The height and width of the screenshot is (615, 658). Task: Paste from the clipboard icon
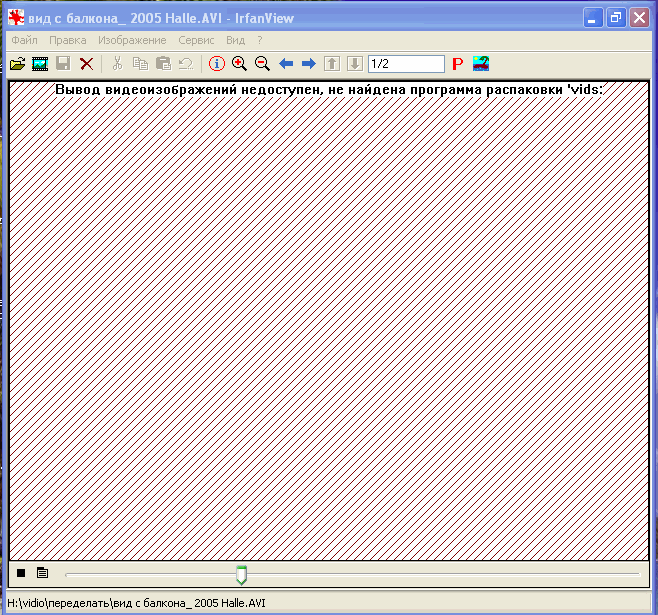tap(163, 64)
